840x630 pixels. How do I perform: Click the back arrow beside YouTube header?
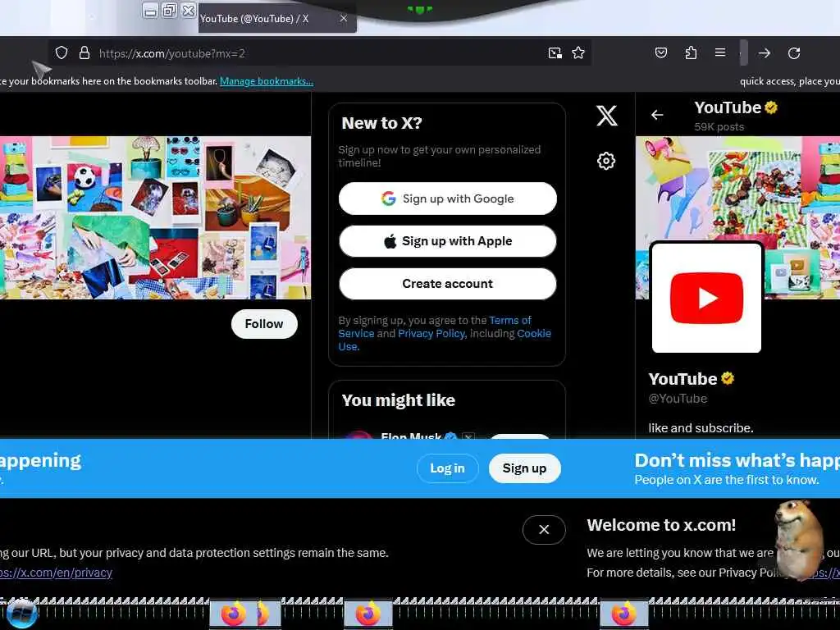coord(657,115)
